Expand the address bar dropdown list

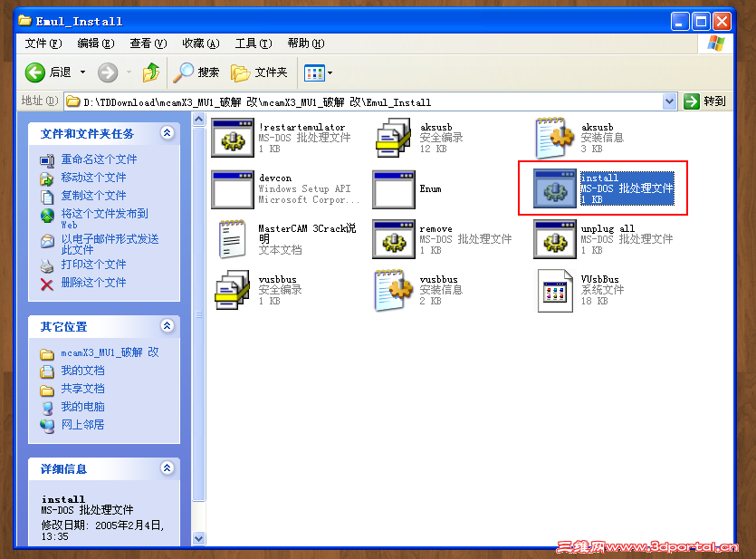(669, 101)
